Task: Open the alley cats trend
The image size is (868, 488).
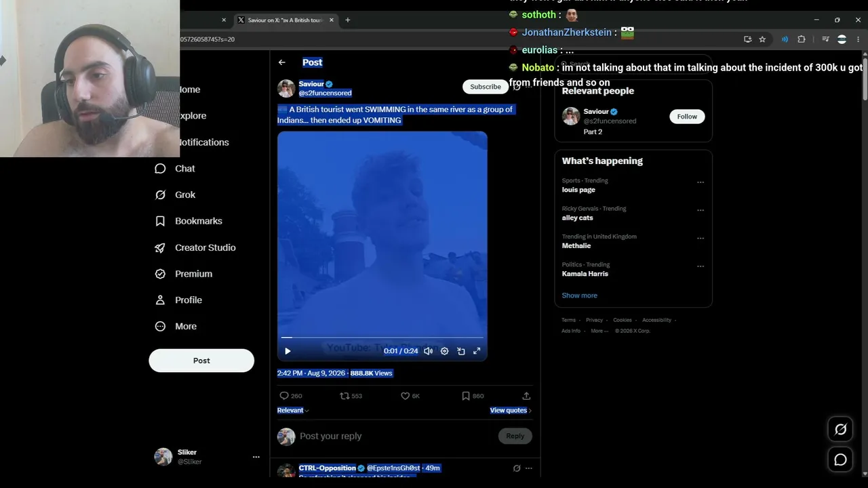Action: coord(578,218)
